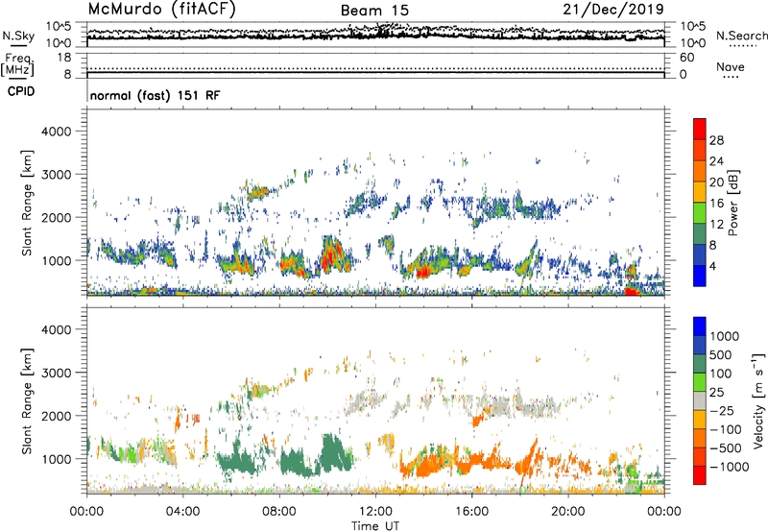Viewport: 768px width, 532px height.
Task: Click the "16:00" time tick label
Action: [x=471, y=512]
